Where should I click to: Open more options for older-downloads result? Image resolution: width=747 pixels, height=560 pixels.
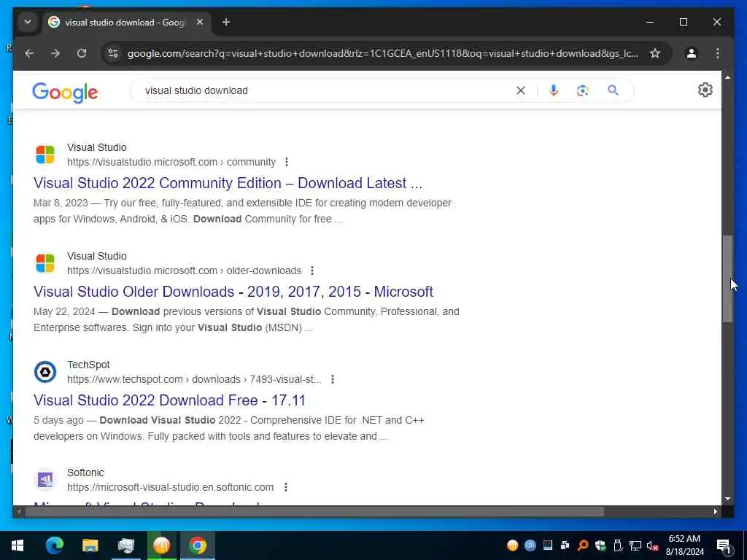coord(312,271)
